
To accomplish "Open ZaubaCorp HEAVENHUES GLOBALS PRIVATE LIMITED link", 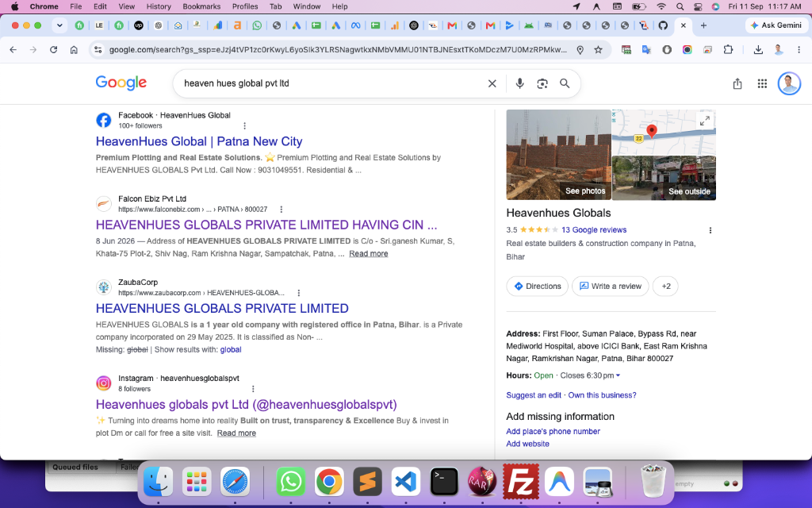I will point(222,309).
